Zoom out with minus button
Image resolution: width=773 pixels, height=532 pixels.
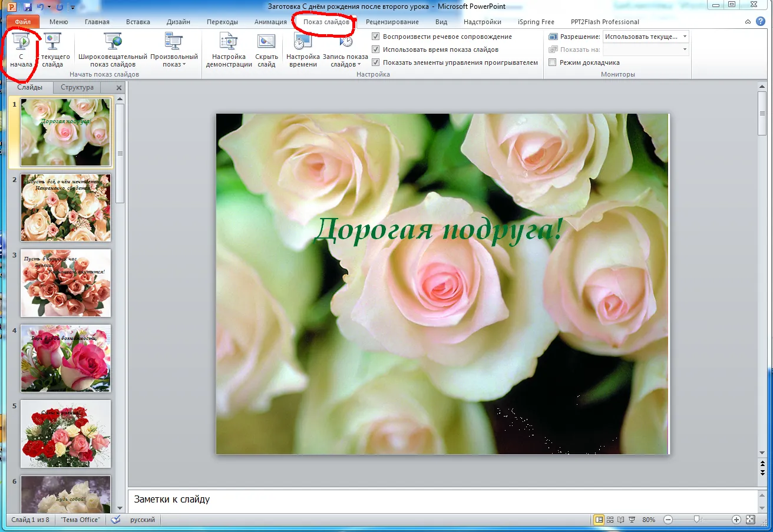pyautogui.click(x=668, y=520)
